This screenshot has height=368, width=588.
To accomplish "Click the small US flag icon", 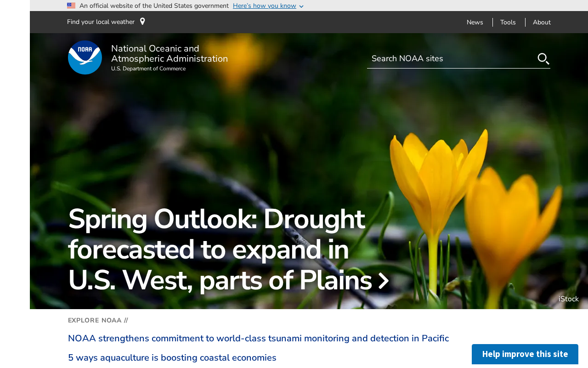I will [71, 6].
